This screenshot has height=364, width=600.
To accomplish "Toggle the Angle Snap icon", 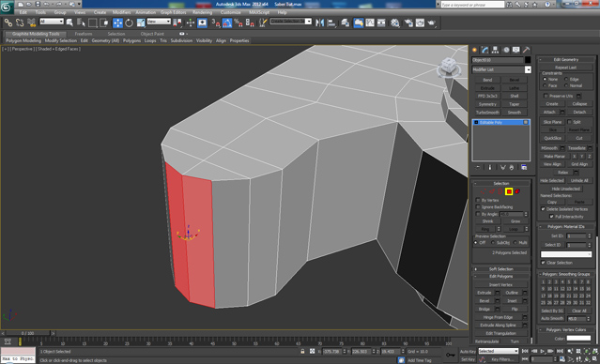I will pyautogui.click(x=227, y=23).
